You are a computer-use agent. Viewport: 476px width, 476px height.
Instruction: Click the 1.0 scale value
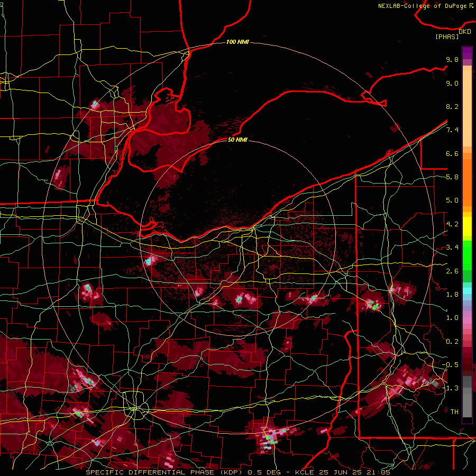click(x=452, y=318)
